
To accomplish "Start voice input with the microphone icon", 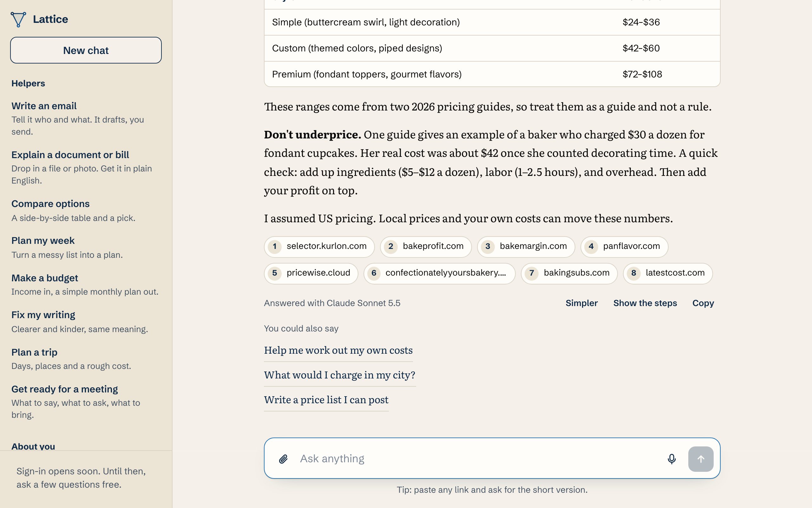I will coord(671,459).
